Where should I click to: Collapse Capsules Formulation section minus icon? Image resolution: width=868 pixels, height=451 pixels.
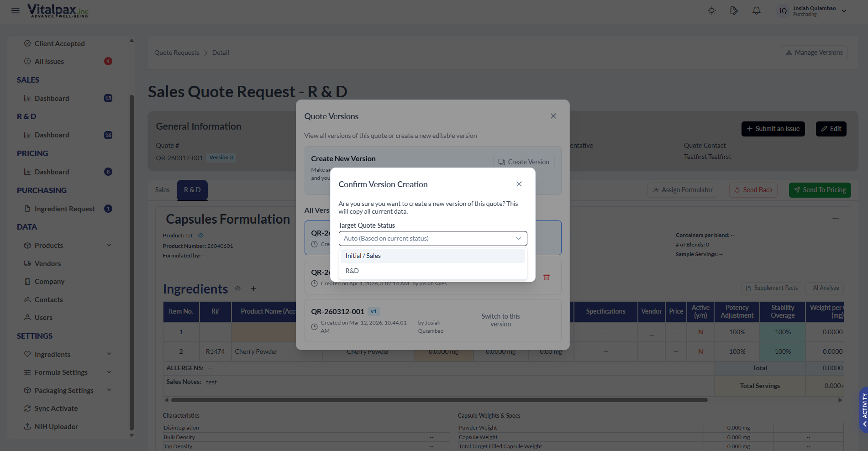(835, 219)
